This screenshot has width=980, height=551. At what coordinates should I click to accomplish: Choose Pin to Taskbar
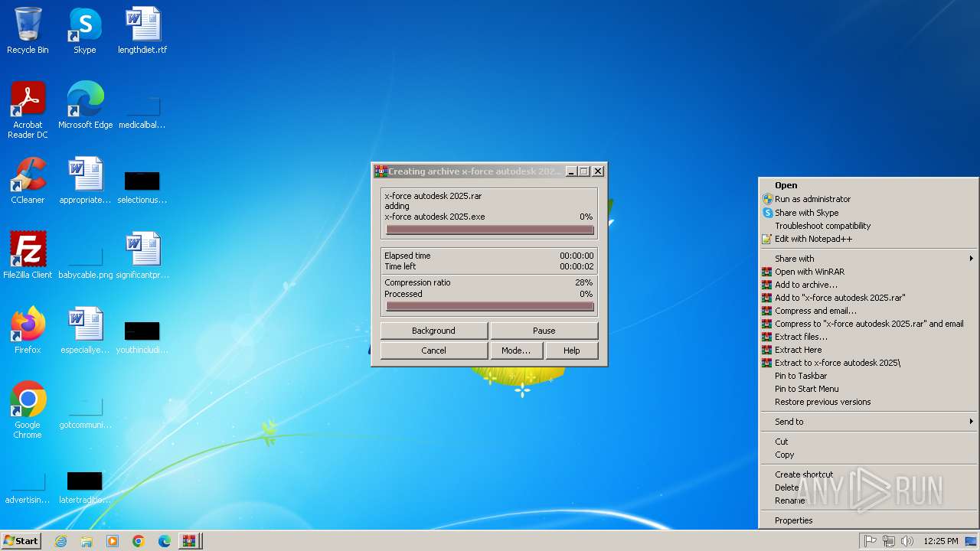[868, 376]
